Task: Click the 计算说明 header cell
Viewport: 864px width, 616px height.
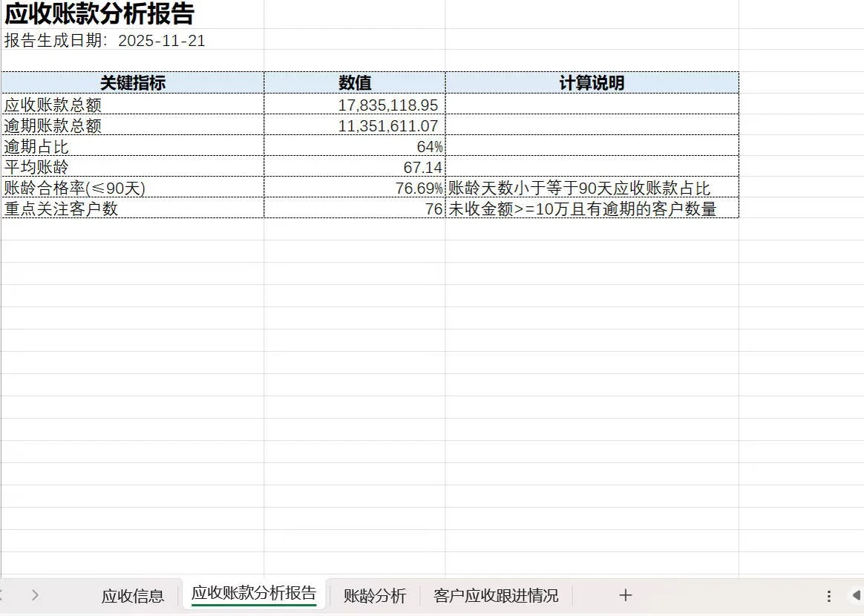Action: [592, 82]
